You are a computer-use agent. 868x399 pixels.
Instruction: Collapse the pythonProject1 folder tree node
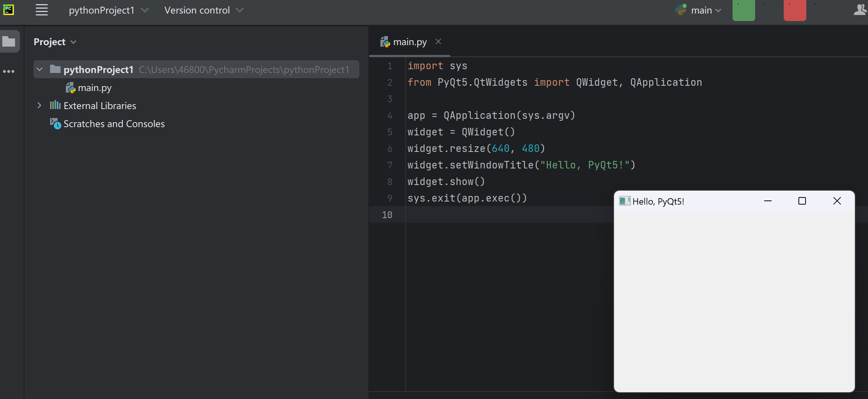(40, 70)
